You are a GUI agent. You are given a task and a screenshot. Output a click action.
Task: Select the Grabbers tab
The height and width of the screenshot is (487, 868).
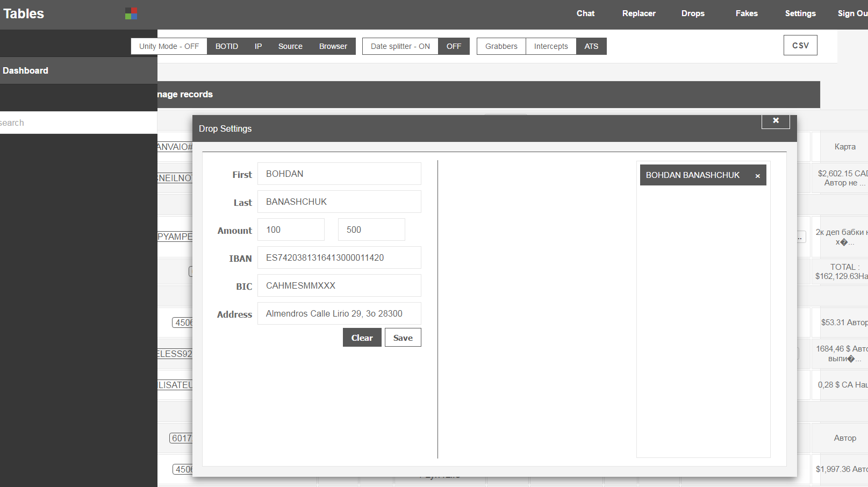[x=501, y=46]
